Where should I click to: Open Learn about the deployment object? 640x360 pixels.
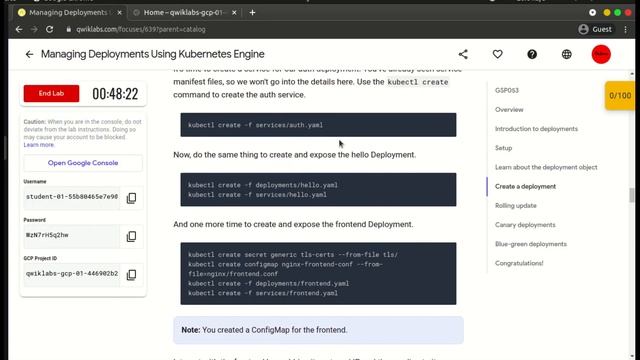[546, 167]
